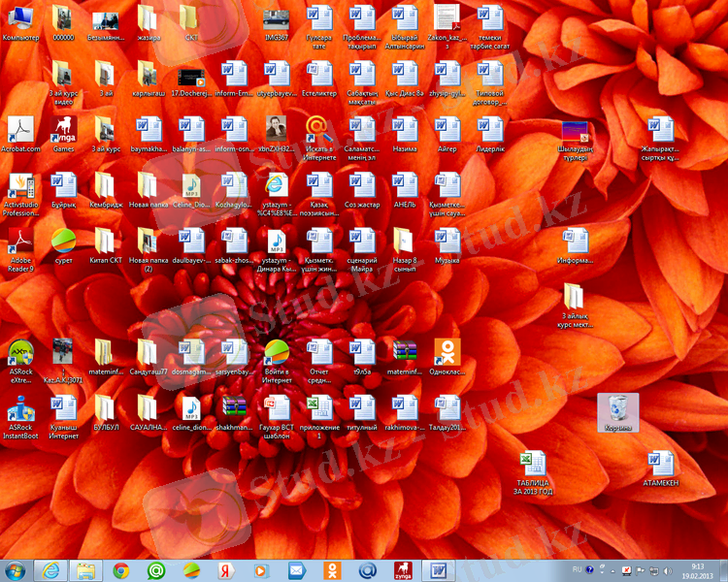This screenshot has width=728, height=582.
Task: Select the Acrobat.com shortcut
Action: click(x=20, y=129)
